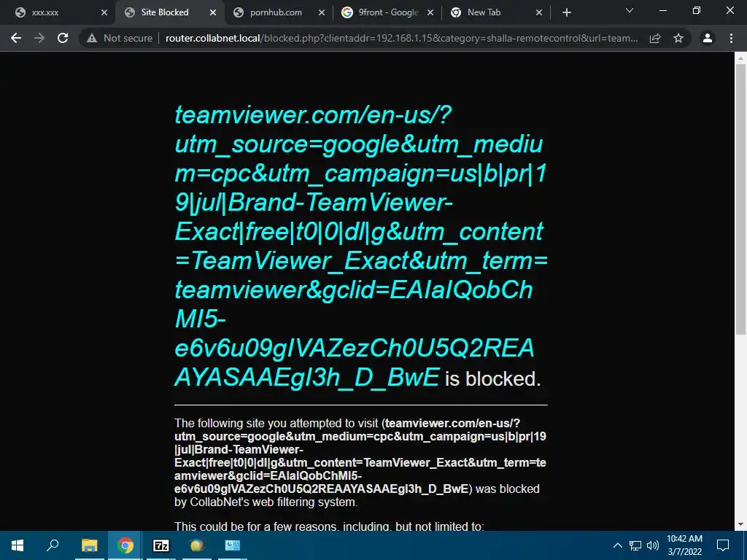The width and height of the screenshot is (747, 560).
Task: Open Windows taskbar search
Action: 53,545
